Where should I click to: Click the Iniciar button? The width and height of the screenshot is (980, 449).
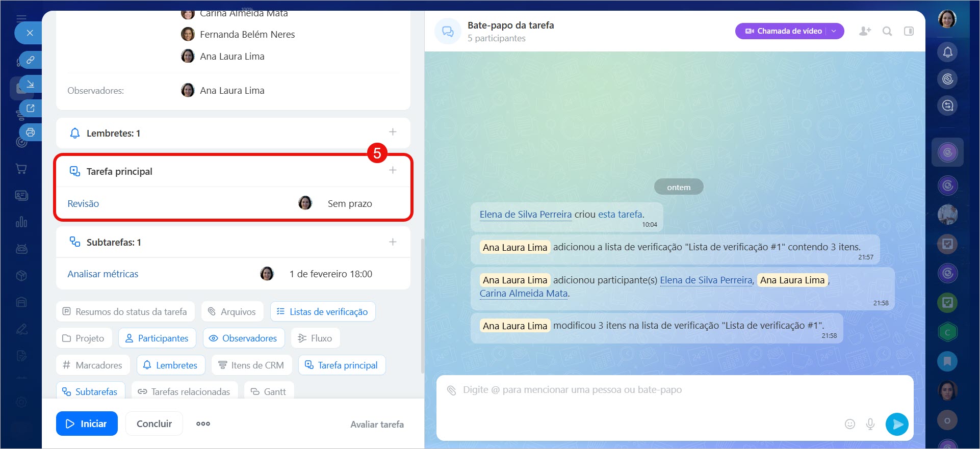point(87,424)
